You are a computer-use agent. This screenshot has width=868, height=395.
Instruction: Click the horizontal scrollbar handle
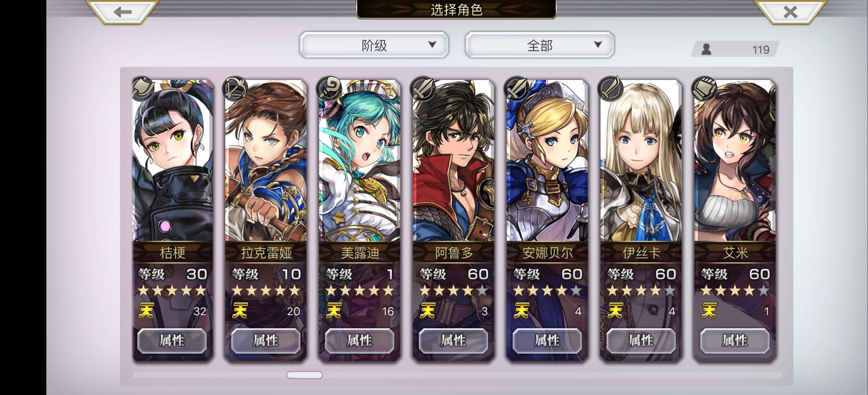pyautogui.click(x=304, y=375)
